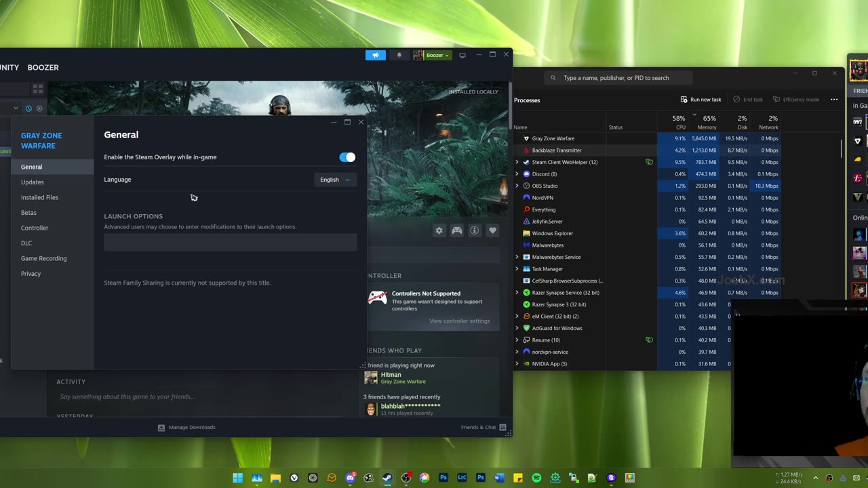Click the Launch Options text field
868x488 pixels.
(x=231, y=243)
